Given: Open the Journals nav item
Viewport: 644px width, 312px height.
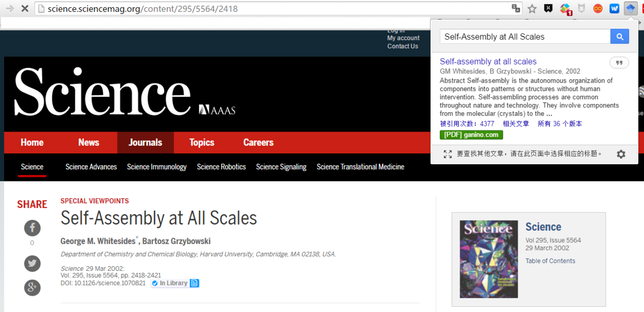Looking at the screenshot, I should (x=145, y=142).
